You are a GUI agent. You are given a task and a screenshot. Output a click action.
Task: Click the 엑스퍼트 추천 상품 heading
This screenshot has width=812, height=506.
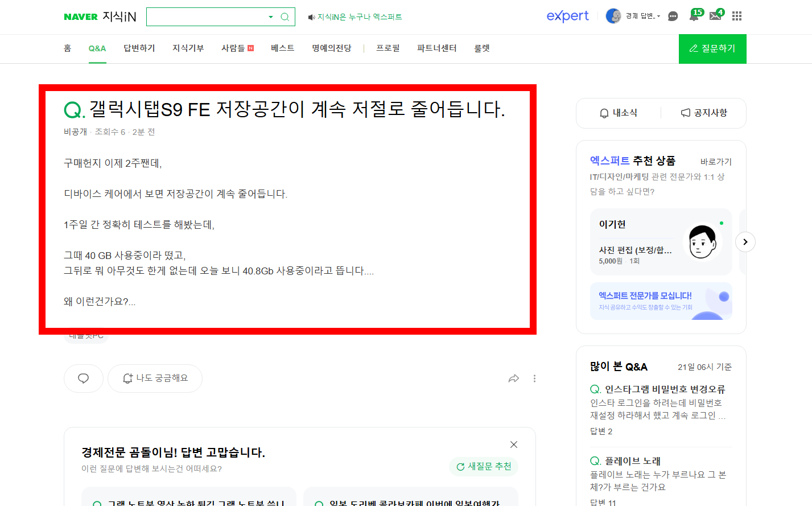pos(633,161)
